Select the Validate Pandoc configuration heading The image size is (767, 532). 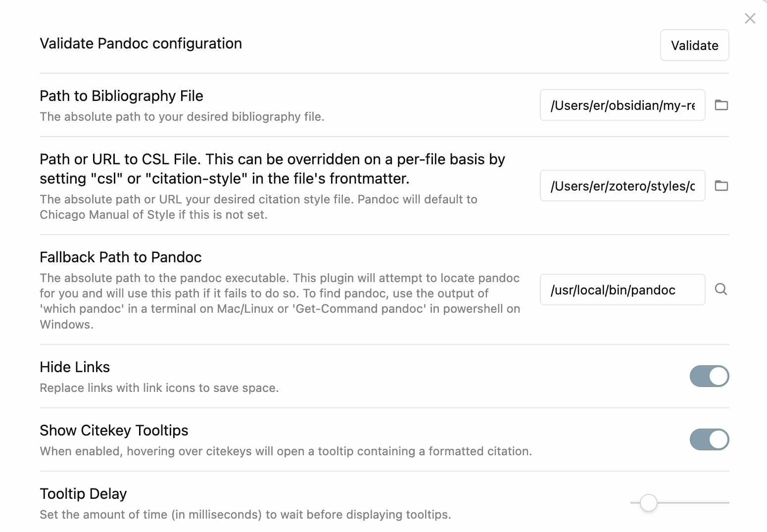coord(141,44)
